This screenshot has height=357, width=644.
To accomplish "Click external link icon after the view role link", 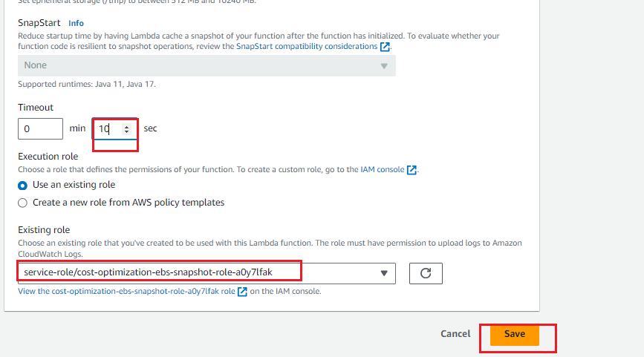I will pyautogui.click(x=242, y=292).
